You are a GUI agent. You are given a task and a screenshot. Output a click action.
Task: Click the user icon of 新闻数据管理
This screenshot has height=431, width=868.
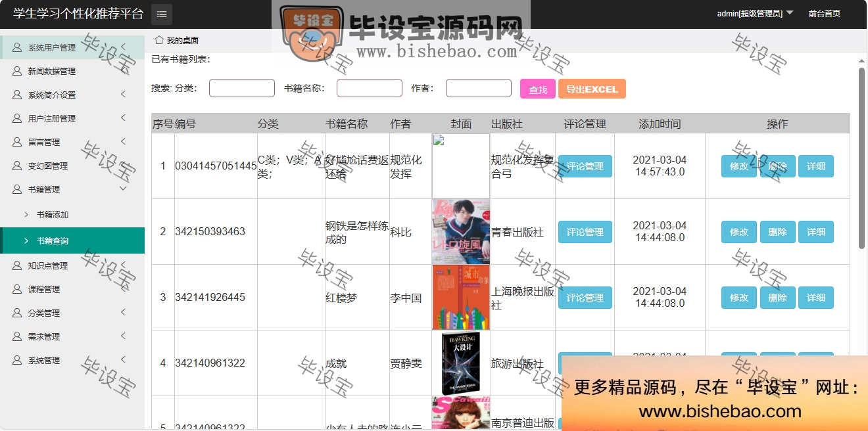17,71
